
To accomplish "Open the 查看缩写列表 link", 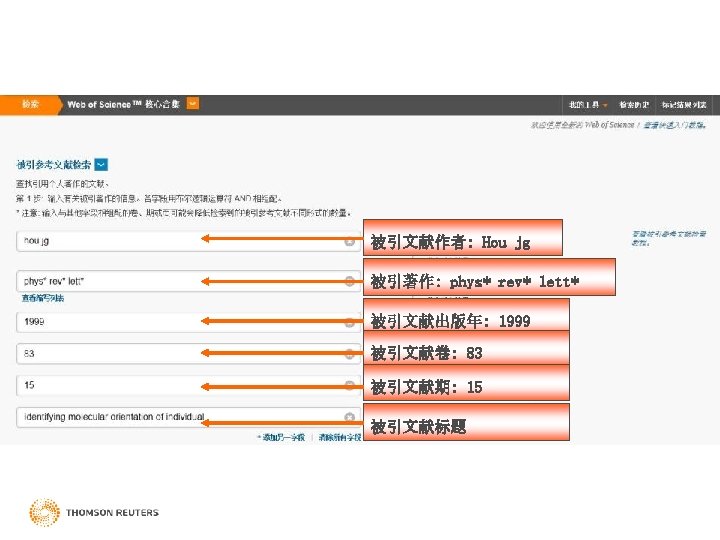I will (43, 298).
